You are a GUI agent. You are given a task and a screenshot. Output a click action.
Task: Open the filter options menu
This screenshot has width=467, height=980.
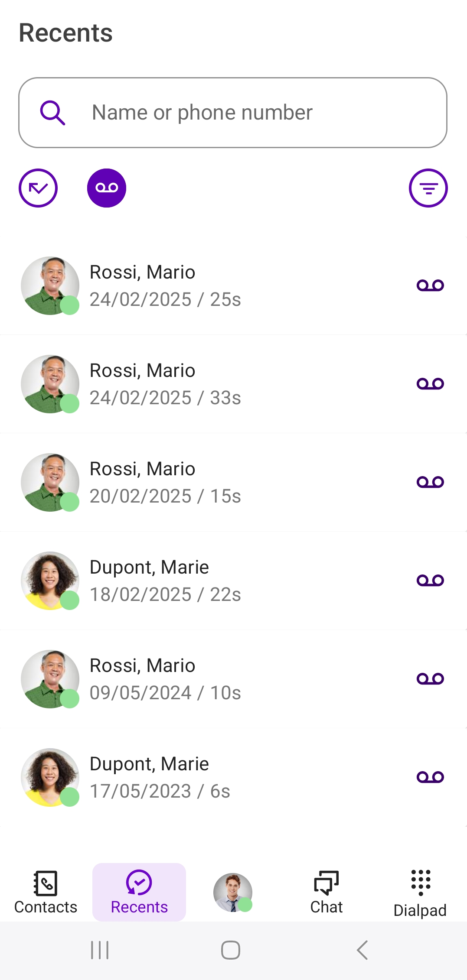coord(428,188)
